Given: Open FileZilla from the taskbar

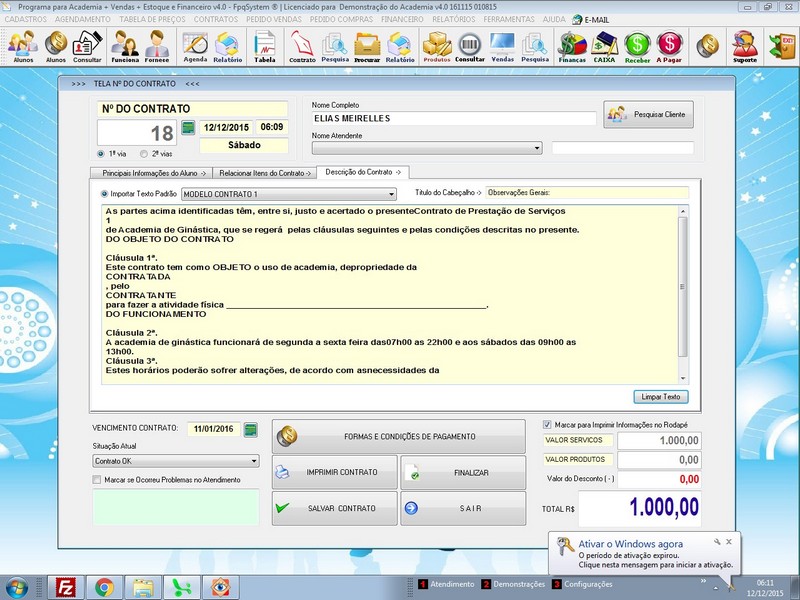Looking at the screenshot, I should tap(65, 588).
